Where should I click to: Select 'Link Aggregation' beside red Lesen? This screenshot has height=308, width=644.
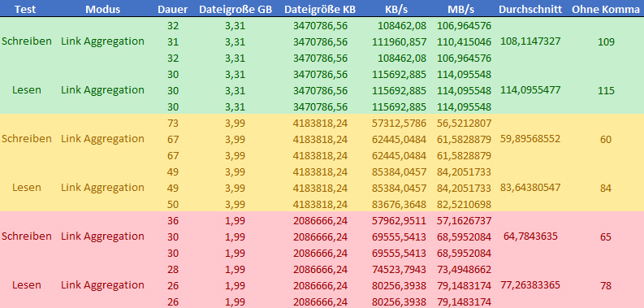(x=102, y=285)
